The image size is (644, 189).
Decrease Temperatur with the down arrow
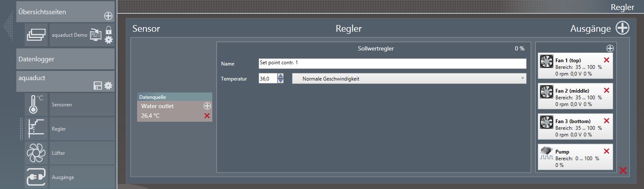point(280,81)
